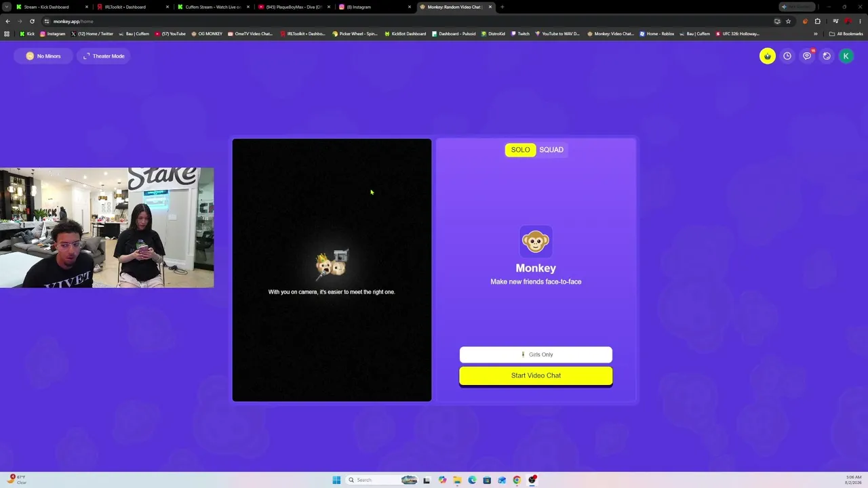Click the circular icon beside the profile avatar

click(827, 56)
